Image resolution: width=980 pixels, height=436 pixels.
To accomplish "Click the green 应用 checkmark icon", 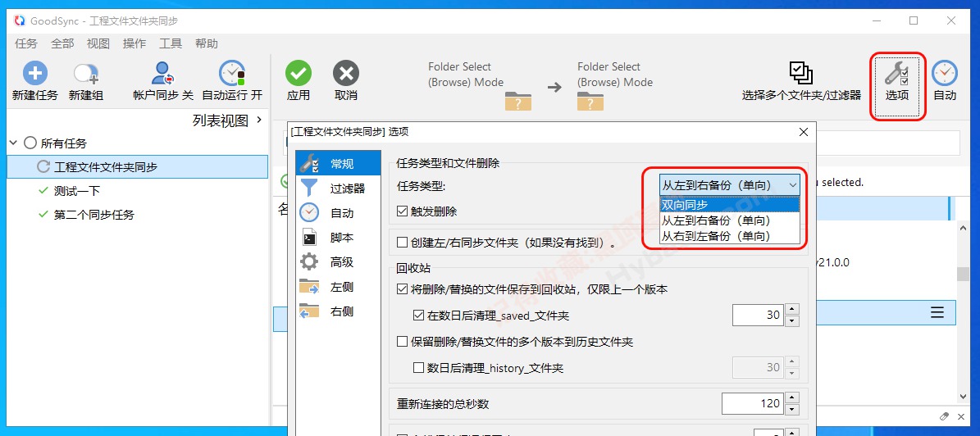I will (x=299, y=74).
